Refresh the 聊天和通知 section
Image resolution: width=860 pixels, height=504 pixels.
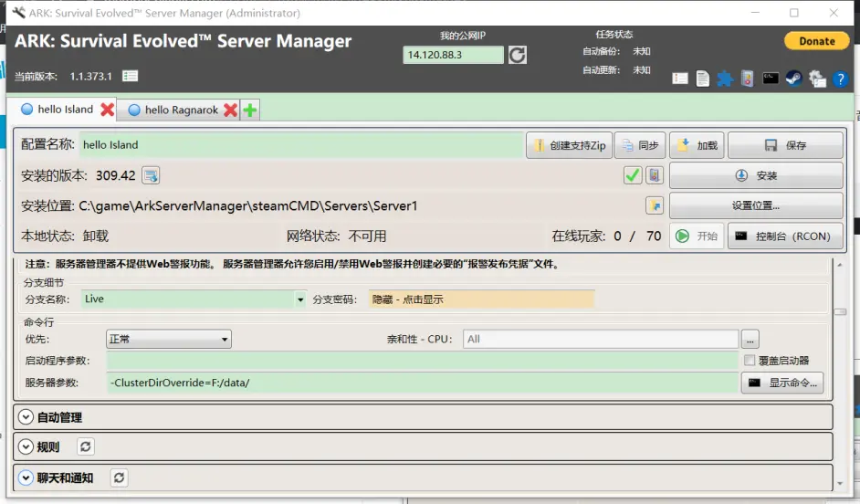(119, 478)
